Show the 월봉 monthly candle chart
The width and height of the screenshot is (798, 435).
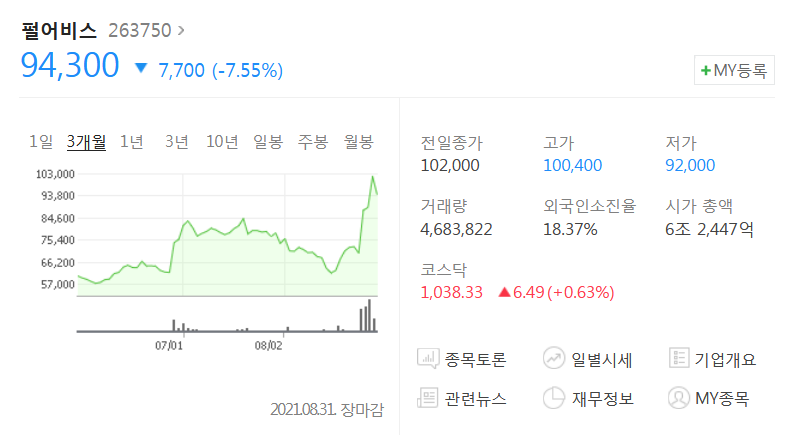click(358, 142)
